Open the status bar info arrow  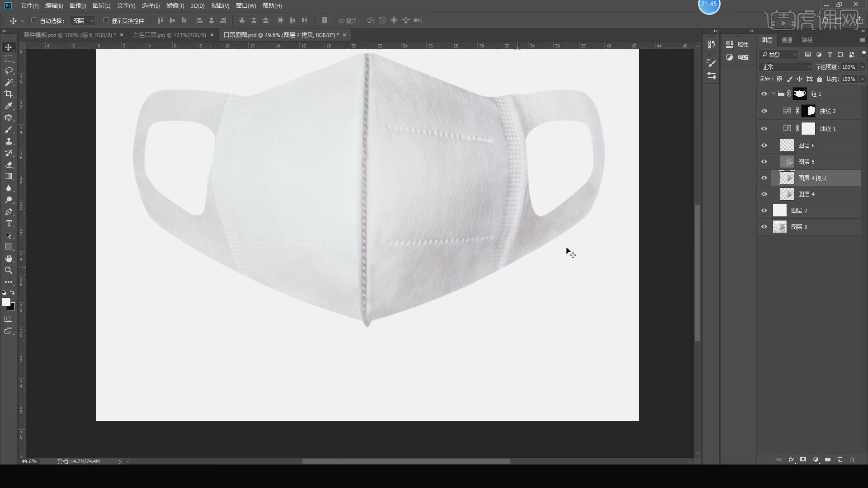pos(120,461)
